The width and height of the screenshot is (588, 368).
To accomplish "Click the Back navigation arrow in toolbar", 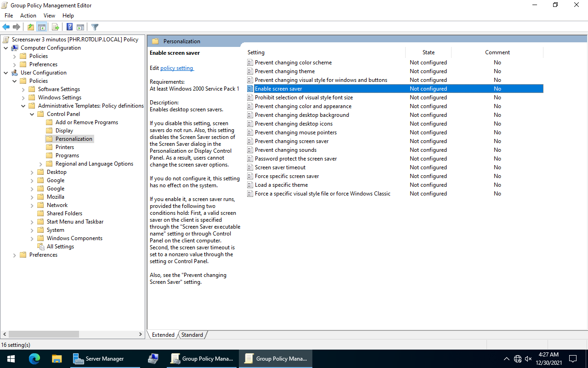I will tap(6, 27).
